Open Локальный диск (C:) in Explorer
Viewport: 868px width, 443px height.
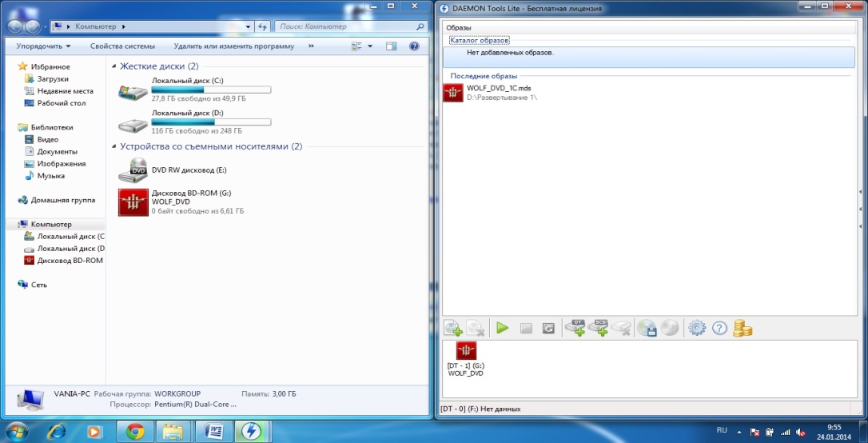pyautogui.click(x=195, y=90)
